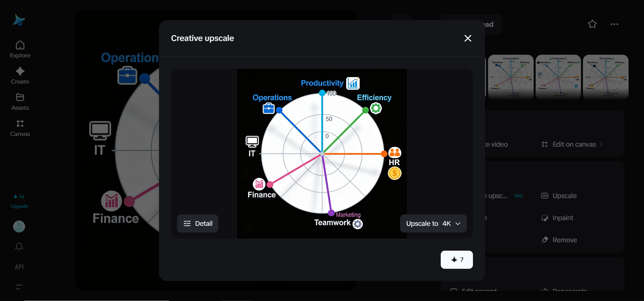The width and height of the screenshot is (644, 301).
Task: Open the Detail settings in the upscale dialog
Action: click(198, 223)
